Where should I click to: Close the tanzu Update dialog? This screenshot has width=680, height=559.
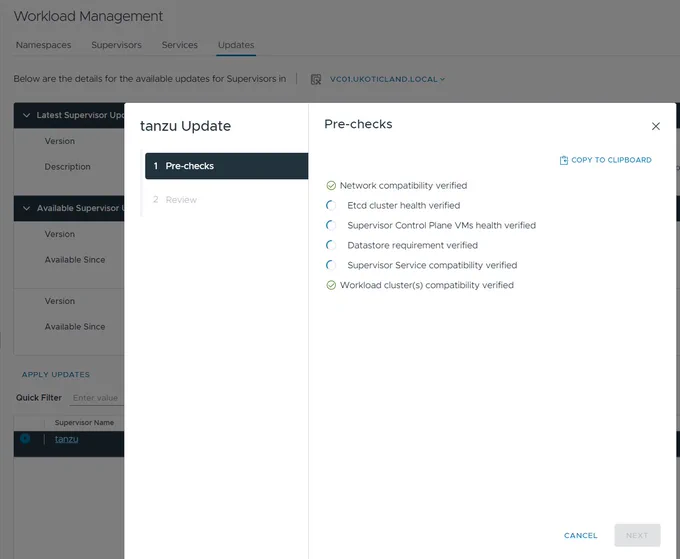pyautogui.click(x=655, y=126)
